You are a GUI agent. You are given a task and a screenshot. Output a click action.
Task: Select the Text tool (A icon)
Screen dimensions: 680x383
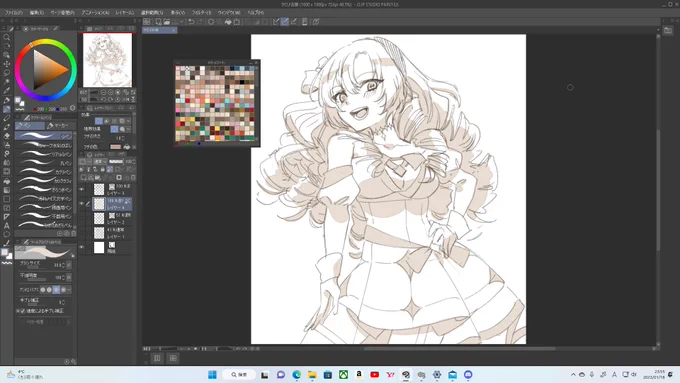point(7,226)
